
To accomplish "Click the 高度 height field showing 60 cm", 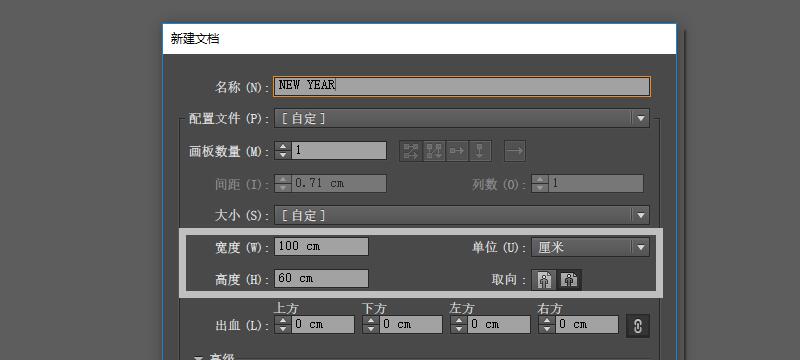I will pyautogui.click(x=321, y=278).
